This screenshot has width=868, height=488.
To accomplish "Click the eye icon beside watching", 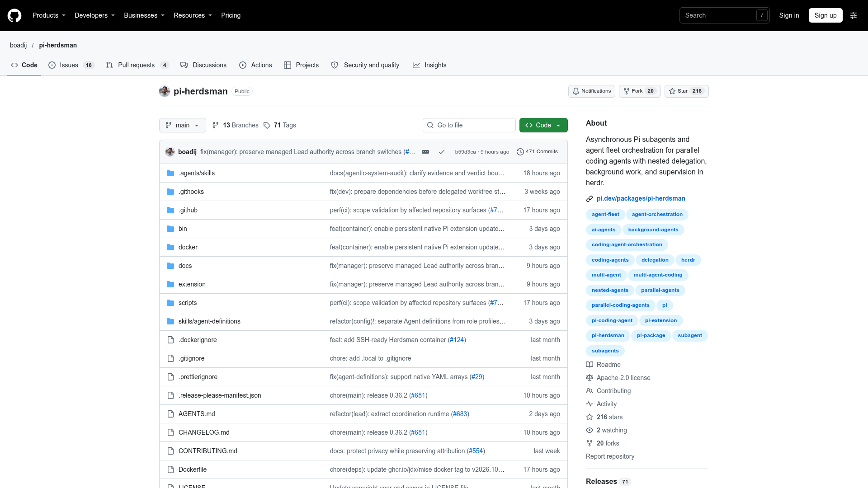I will tap(590, 430).
